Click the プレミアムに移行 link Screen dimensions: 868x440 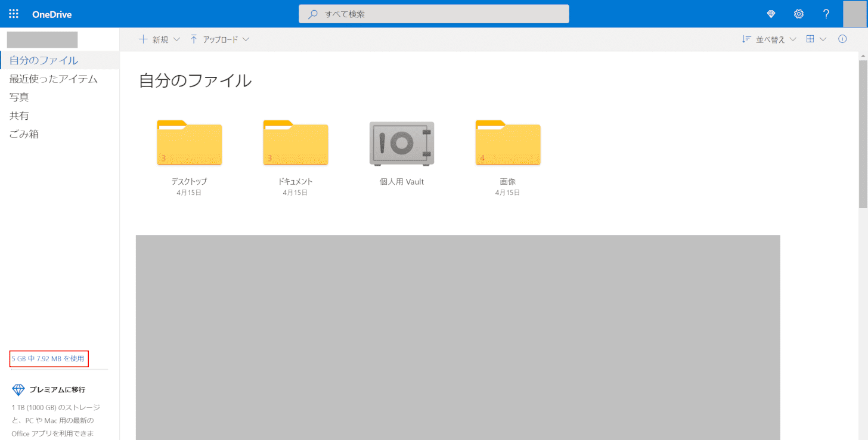[57, 390]
